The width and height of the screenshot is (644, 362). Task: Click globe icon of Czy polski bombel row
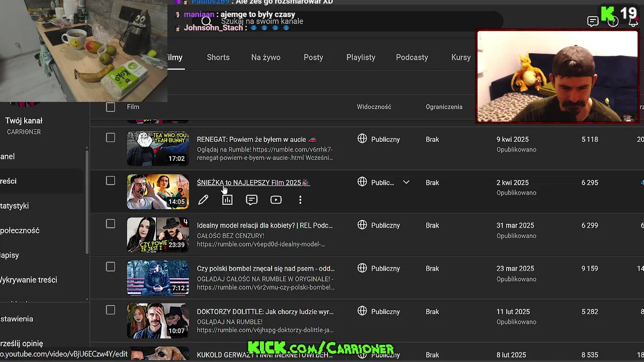point(362,268)
